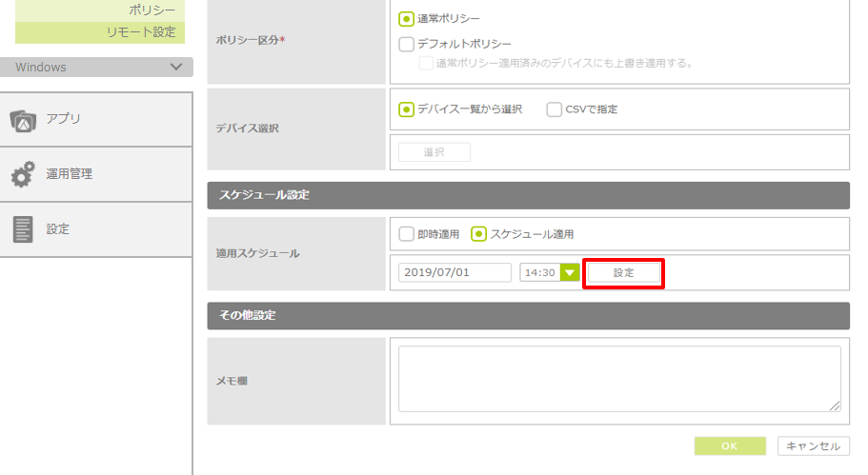The width and height of the screenshot is (868, 475).
Task: Choose デバイス一覧から選択 option
Action: (x=407, y=109)
